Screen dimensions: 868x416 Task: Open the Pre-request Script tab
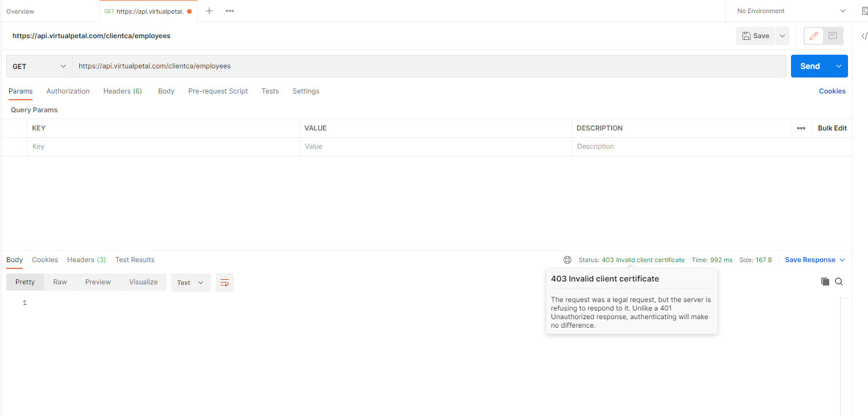pyautogui.click(x=218, y=91)
